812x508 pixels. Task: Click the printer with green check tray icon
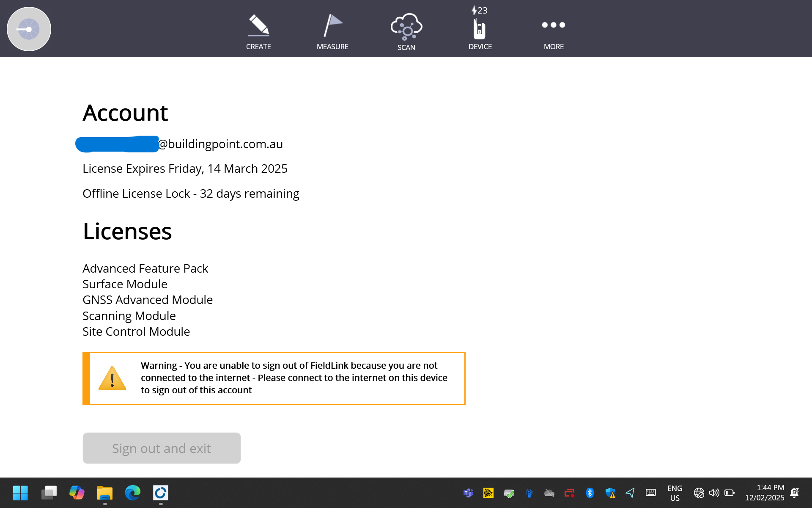point(508,493)
